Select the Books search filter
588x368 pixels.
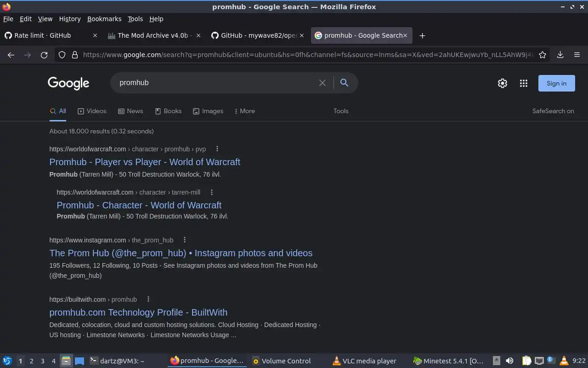point(168,111)
